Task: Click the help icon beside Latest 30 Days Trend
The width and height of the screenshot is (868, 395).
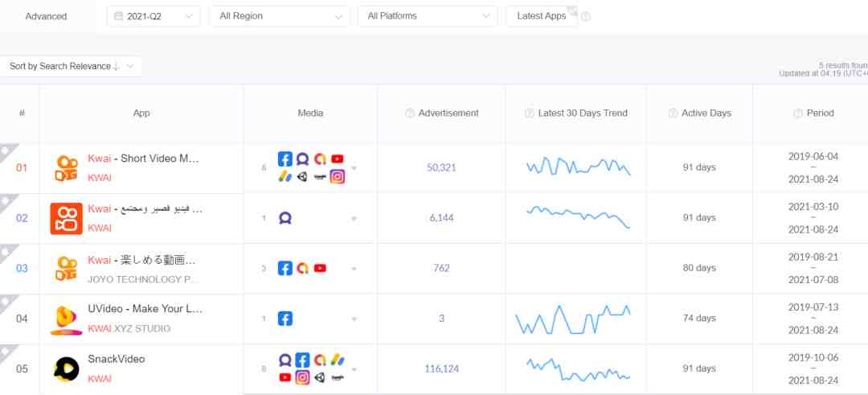Action: tap(529, 113)
